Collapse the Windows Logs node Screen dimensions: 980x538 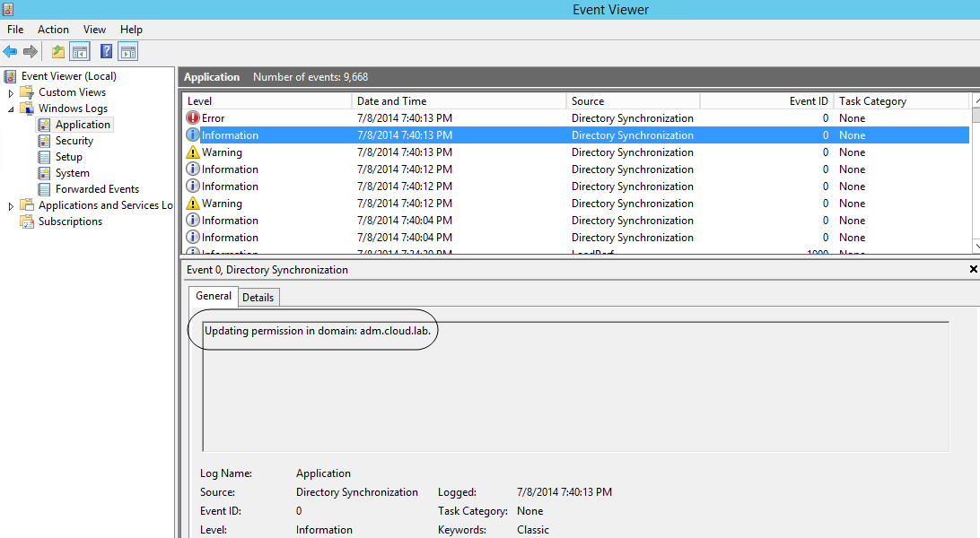click(x=11, y=108)
